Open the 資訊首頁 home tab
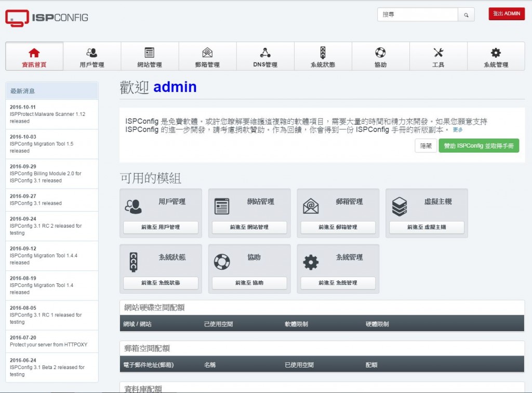532x393 pixels. pos(34,56)
